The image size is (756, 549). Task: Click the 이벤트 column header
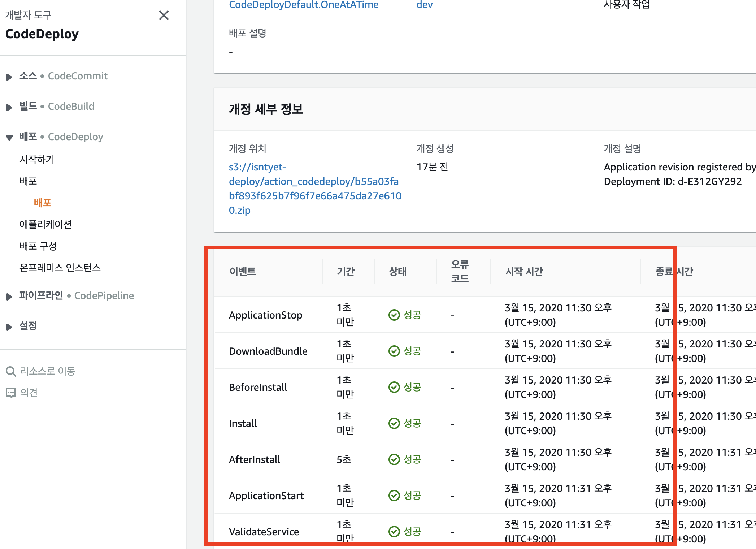tap(243, 271)
